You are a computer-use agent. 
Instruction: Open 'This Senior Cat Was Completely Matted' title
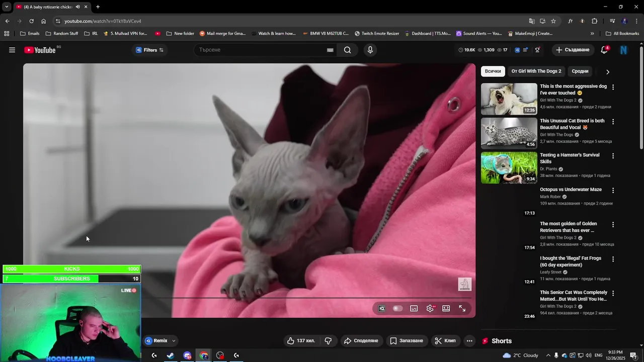pyautogui.click(x=574, y=296)
